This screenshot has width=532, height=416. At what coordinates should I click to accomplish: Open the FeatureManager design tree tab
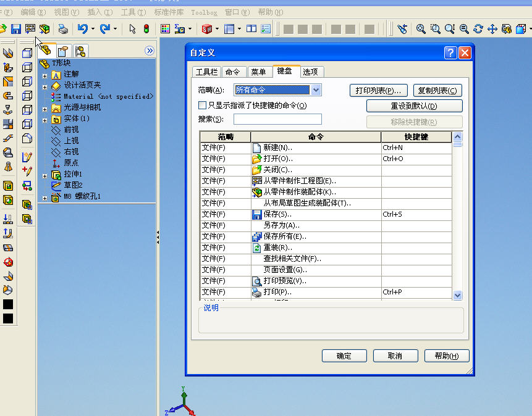point(46,51)
